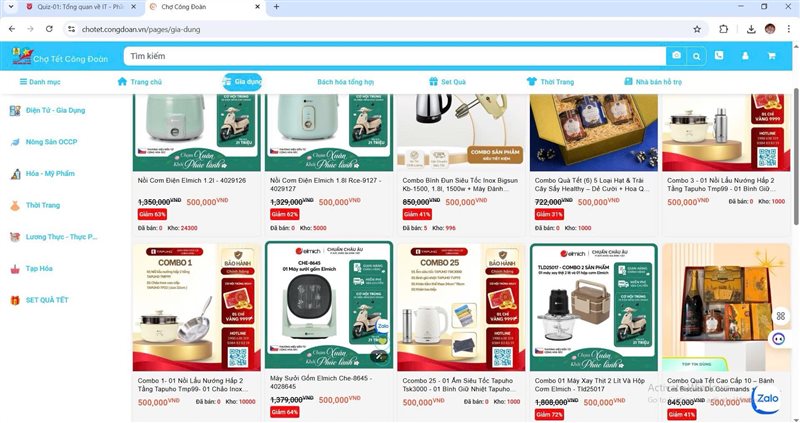Bookmark this page with the star icon
Viewport: 800px width, 423px height.
pos(697,29)
